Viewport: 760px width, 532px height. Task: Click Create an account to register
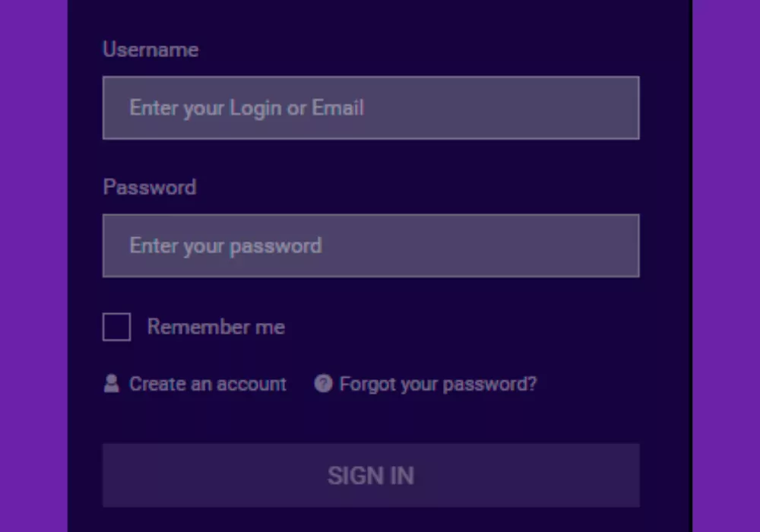coord(207,384)
